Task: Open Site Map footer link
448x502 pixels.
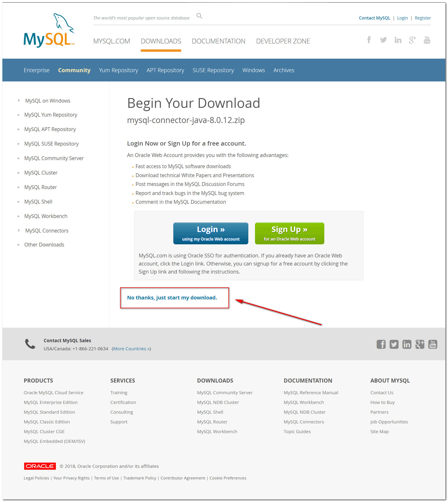Action: [380, 432]
